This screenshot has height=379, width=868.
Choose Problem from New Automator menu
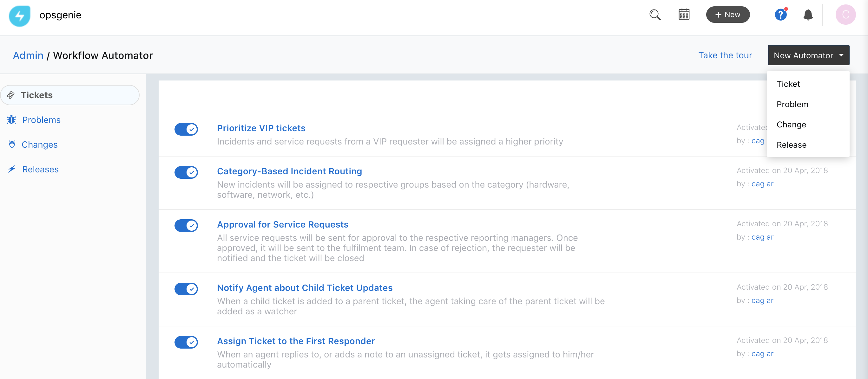tap(792, 104)
